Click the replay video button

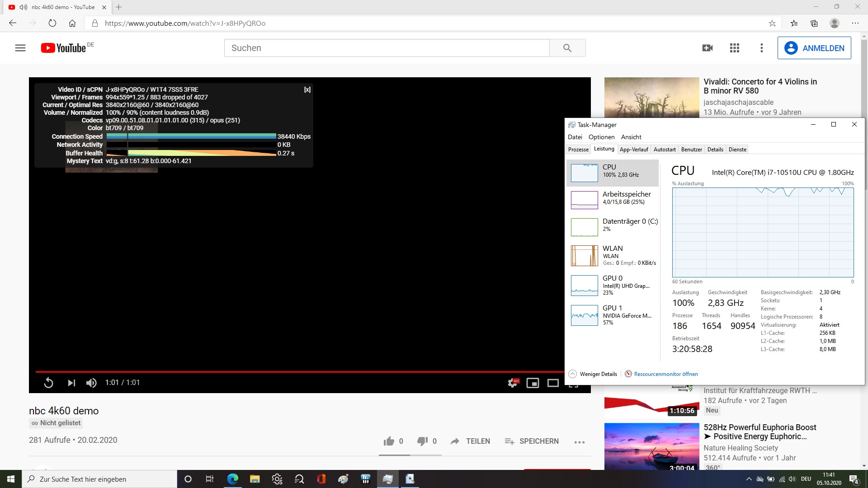[48, 383]
